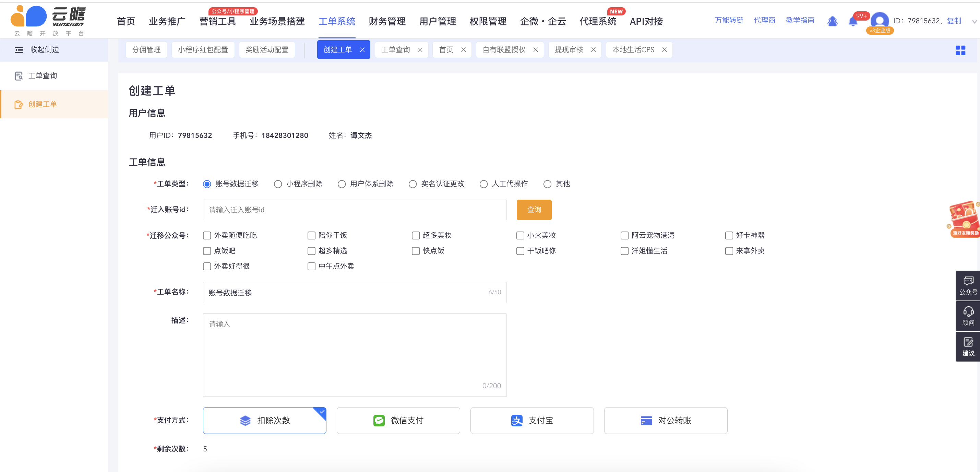Tick the 小火美妆 checkbox
Screen dimensions: 980x472
521,236
